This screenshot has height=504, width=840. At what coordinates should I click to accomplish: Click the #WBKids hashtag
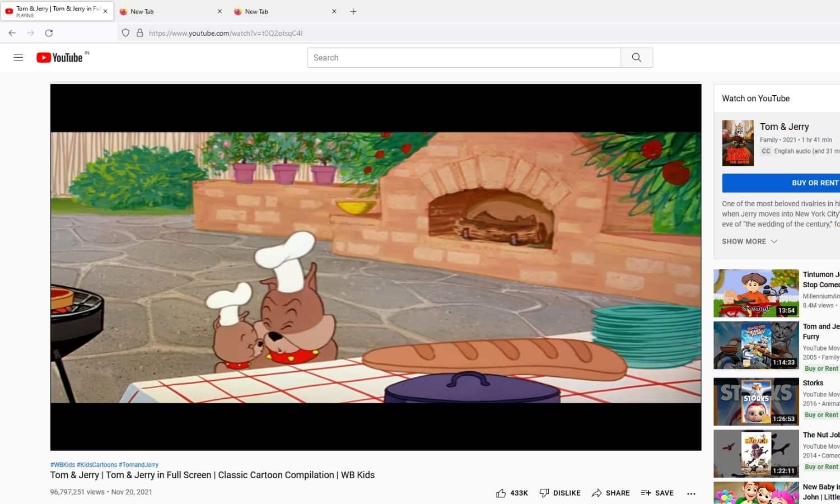pyautogui.click(x=63, y=465)
